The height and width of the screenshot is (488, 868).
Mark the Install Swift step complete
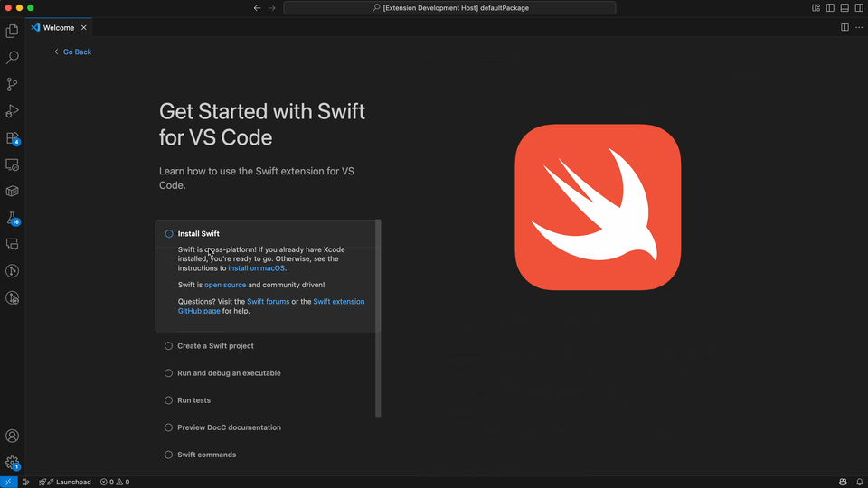169,234
